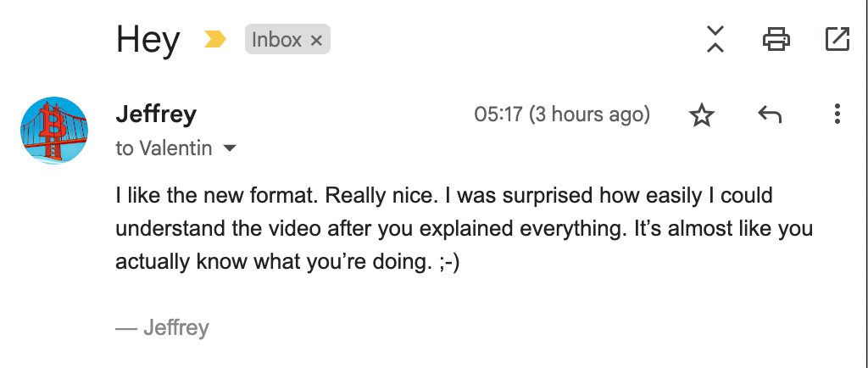Image resolution: width=868 pixels, height=368 pixels.
Task: Toggle the yellow importance marker
Action: (215, 39)
